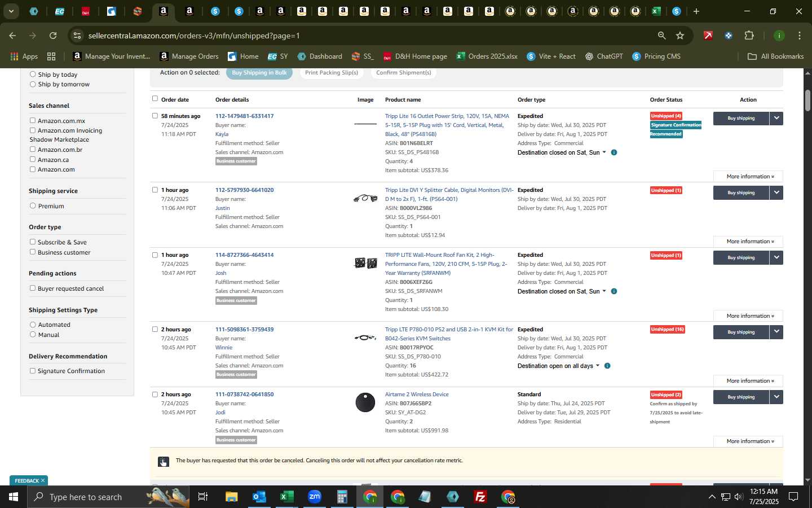The width and height of the screenshot is (812, 508).
Task: Open the volume icon in system tray
Action: tap(739, 497)
